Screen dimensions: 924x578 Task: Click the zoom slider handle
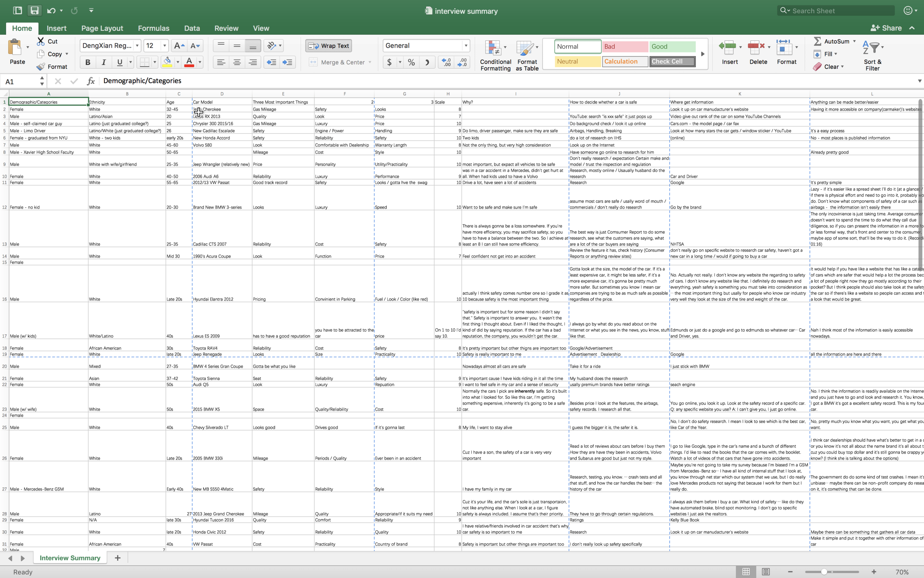(824, 572)
